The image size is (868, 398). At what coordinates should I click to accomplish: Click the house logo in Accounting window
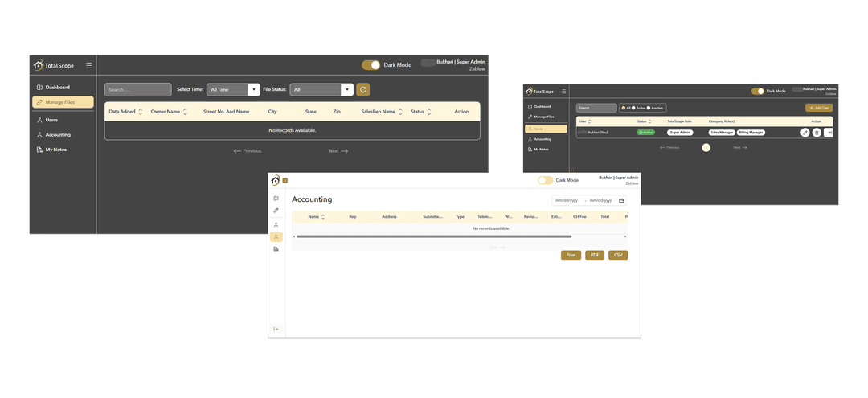(x=275, y=180)
